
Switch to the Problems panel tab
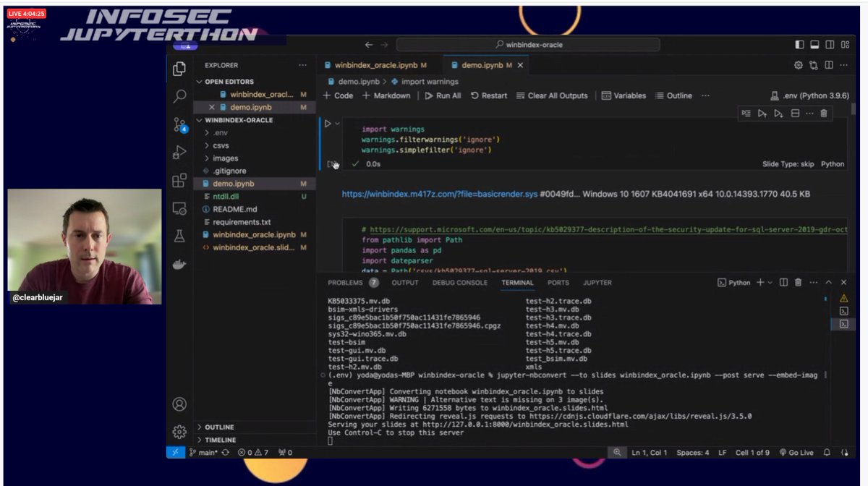click(353, 283)
